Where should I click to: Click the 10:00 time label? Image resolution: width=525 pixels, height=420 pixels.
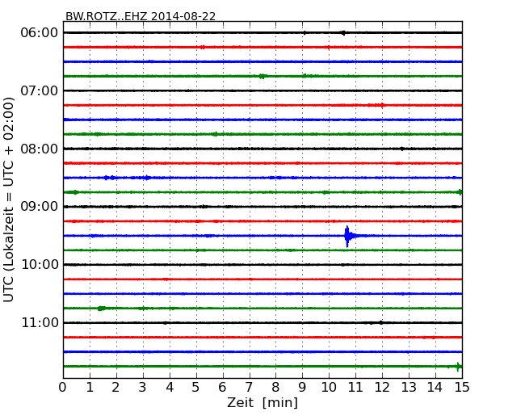point(40,265)
